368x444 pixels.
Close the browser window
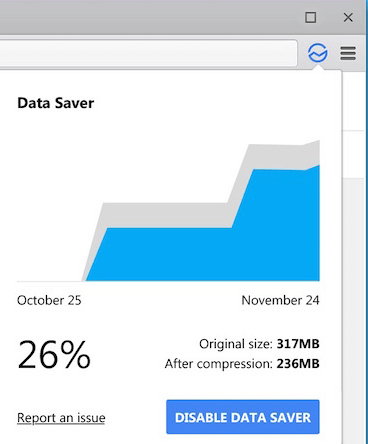pyautogui.click(x=348, y=17)
